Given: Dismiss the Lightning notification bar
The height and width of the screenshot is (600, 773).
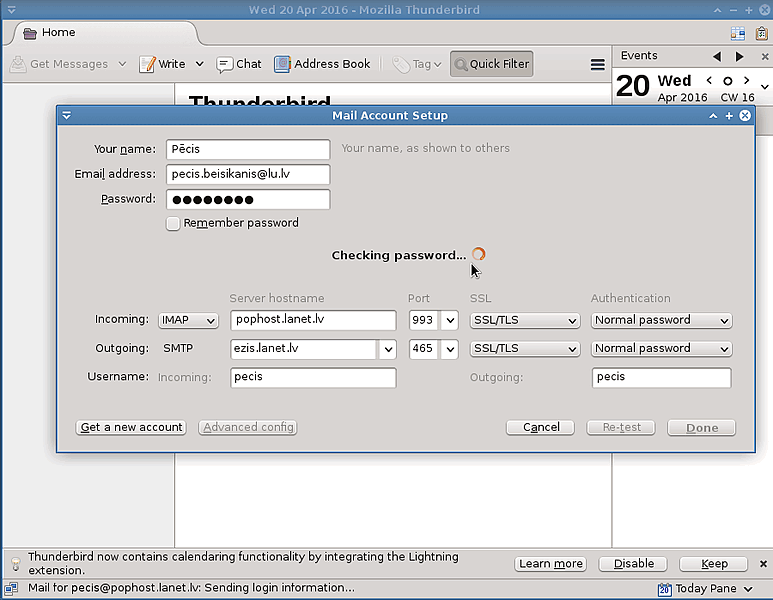Looking at the screenshot, I should [763, 564].
